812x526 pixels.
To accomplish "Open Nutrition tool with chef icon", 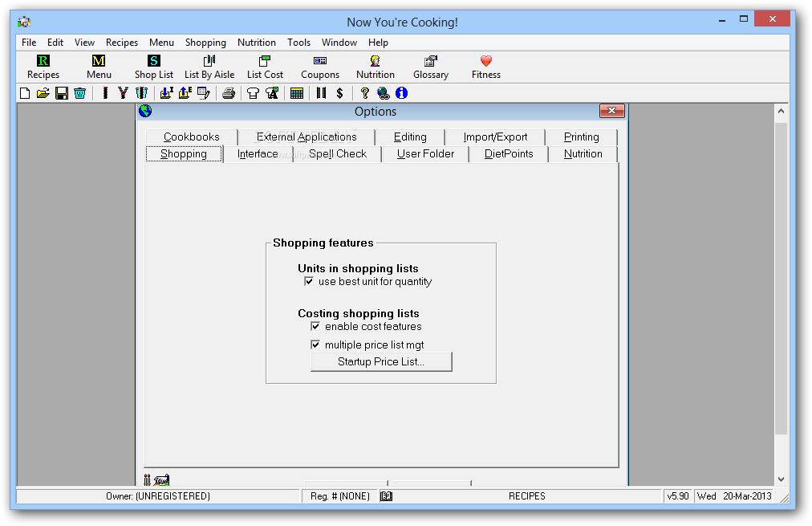I will click(375, 67).
